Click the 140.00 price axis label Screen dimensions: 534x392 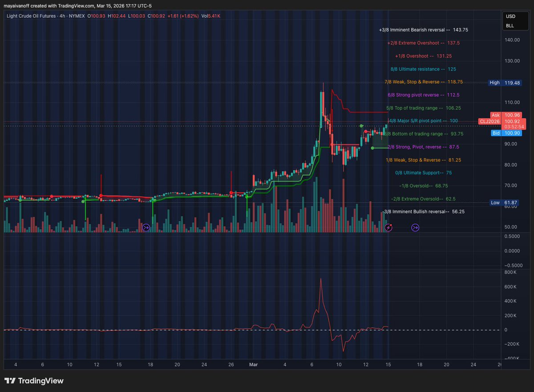[512, 40]
